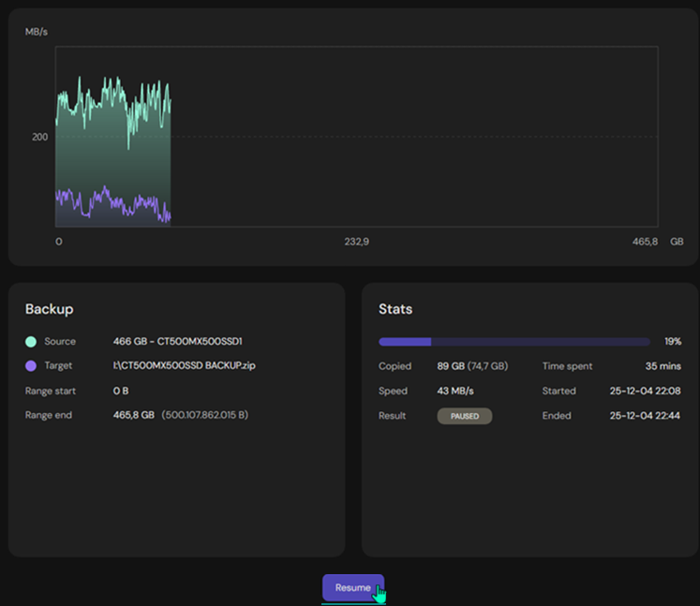Click the Resume button

[353, 587]
